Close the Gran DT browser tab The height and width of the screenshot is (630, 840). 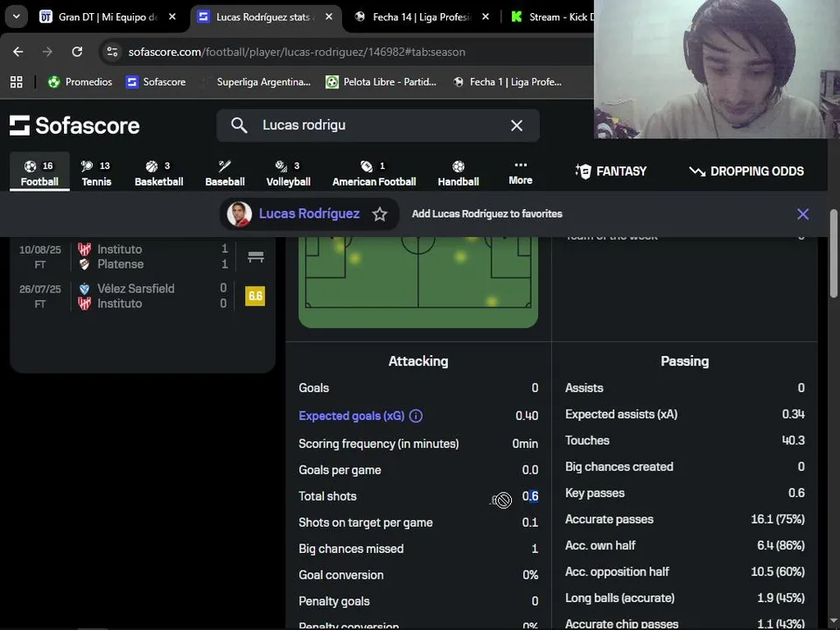click(172, 17)
